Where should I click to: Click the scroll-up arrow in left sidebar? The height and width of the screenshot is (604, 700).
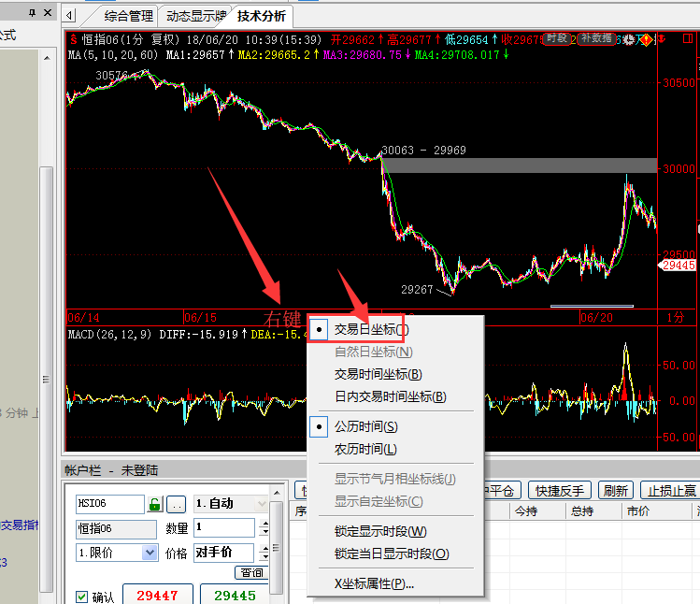[x=47, y=58]
